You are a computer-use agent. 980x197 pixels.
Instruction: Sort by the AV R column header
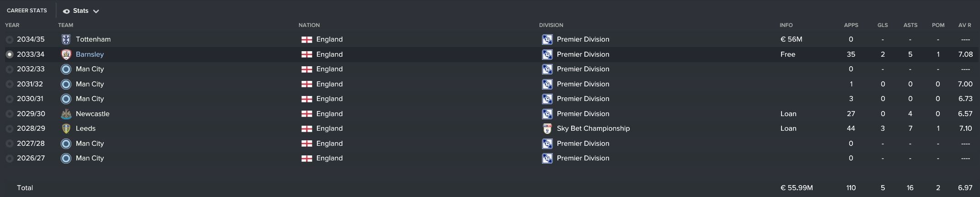964,25
